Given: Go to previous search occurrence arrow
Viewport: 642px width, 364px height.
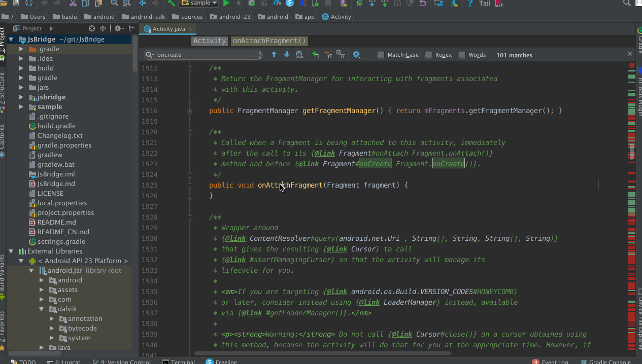Looking at the screenshot, I should (x=274, y=55).
